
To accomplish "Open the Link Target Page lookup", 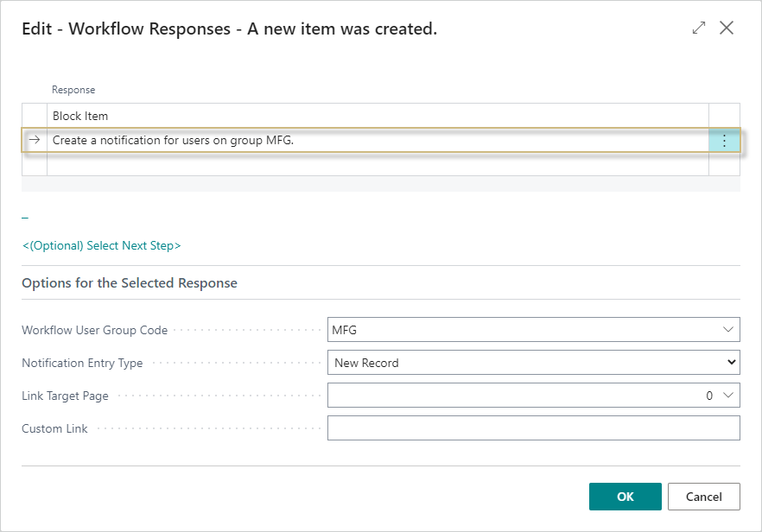I will (730, 395).
